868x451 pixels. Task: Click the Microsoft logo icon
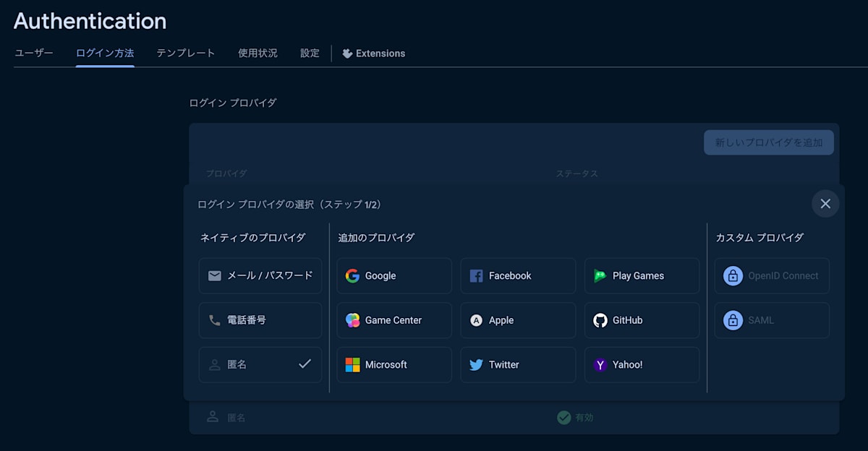coord(352,365)
